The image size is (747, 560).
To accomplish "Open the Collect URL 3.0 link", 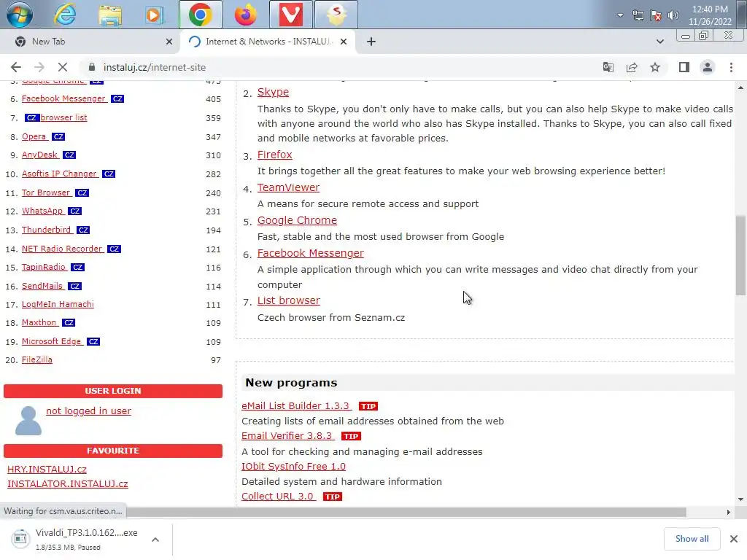I will [x=277, y=496].
